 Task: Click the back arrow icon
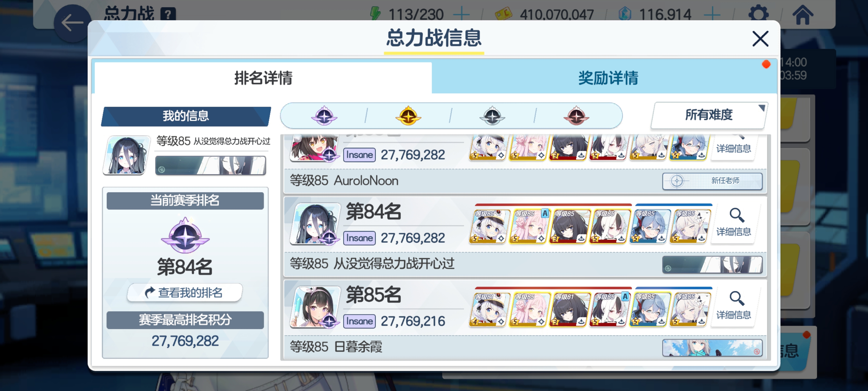[72, 23]
